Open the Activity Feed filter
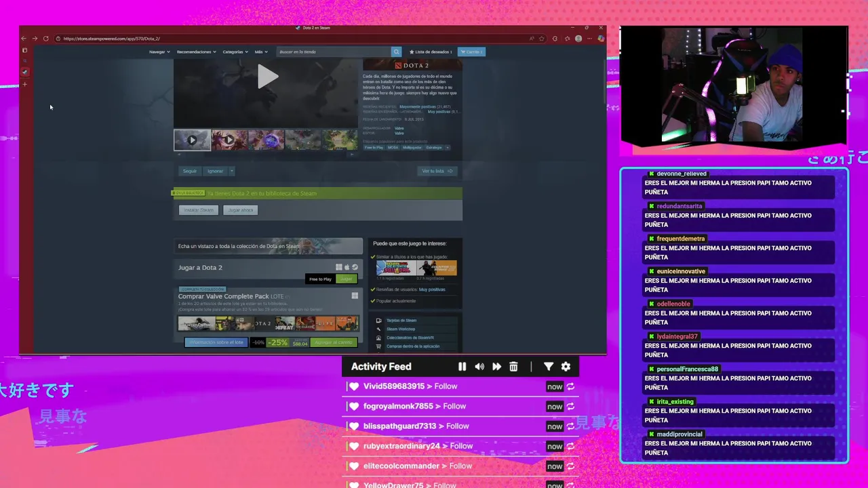Viewport: 868px width, 488px height. tap(549, 367)
